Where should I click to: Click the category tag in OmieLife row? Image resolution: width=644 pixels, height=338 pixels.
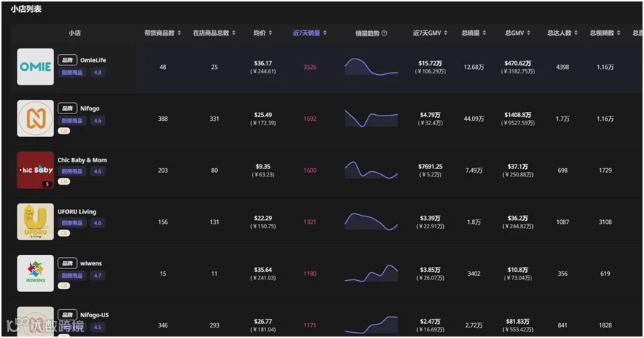coord(72,73)
